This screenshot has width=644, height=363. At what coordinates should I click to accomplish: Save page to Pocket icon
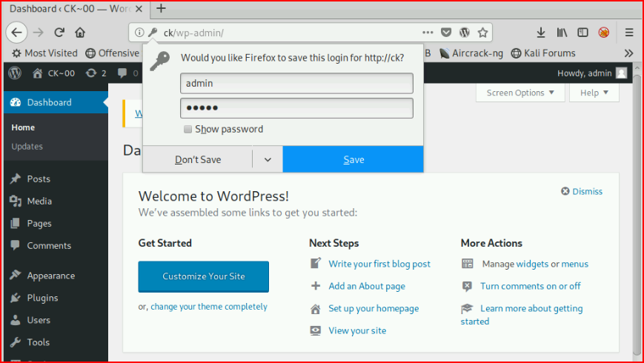point(446,33)
